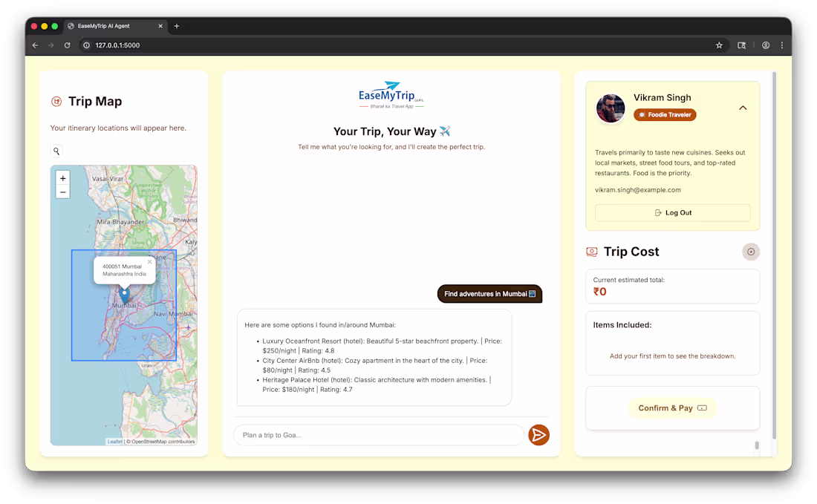
Task: Close the EaseMyTrip AI Agent tab
Action: [160, 26]
